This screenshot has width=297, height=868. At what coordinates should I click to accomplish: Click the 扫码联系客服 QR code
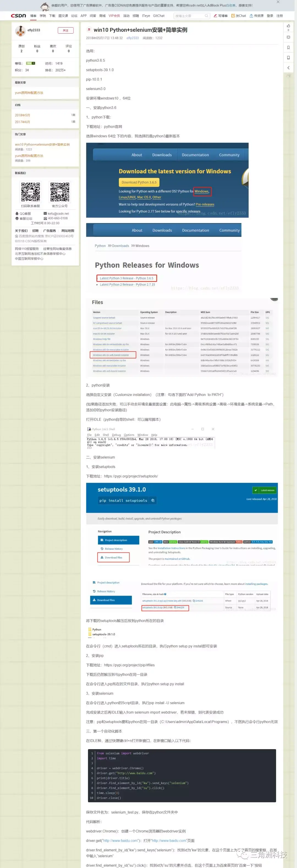click(31, 192)
